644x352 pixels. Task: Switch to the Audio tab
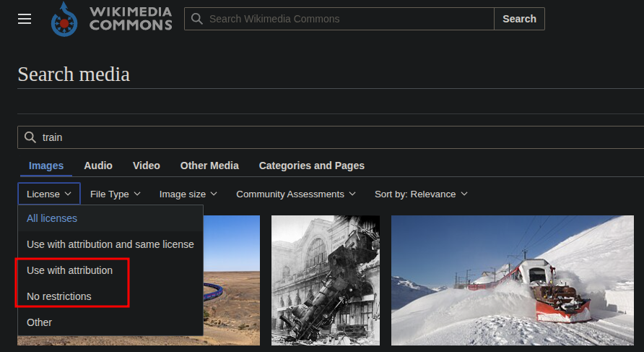98,166
